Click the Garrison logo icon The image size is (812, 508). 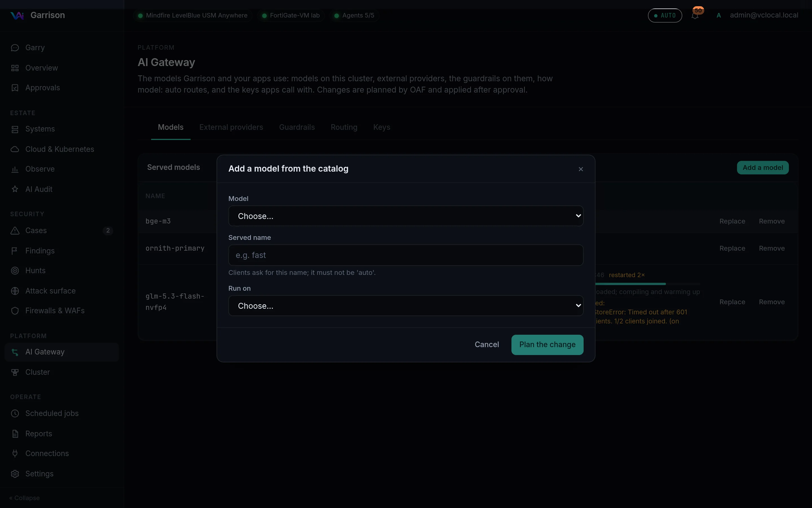point(17,16)
